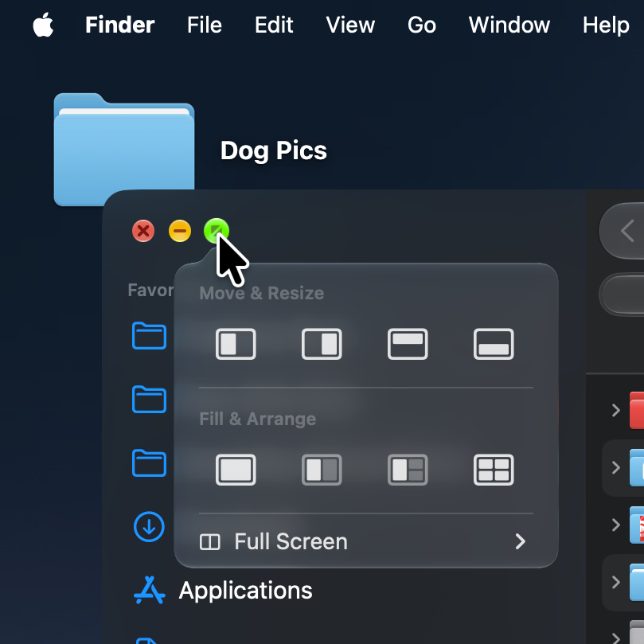The height and width of the screenshot is (644, 644).
Task: Open the Full Screen submenu
Action: tap(366, 541)
